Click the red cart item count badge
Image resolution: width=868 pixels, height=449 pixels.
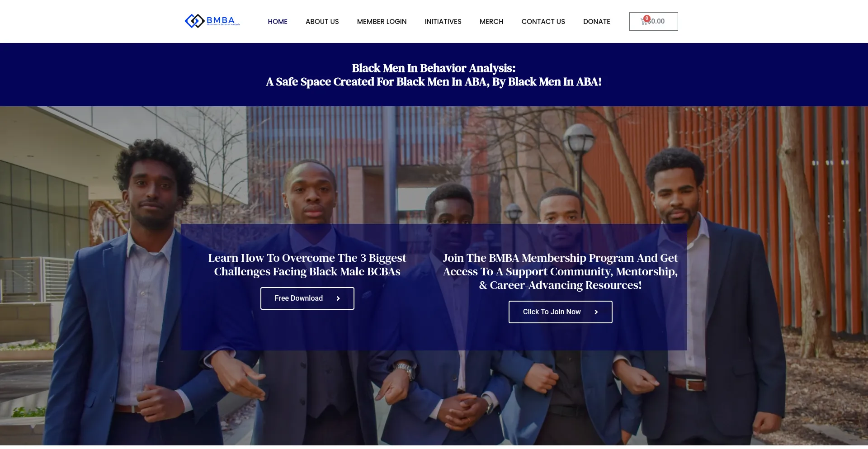[647, 19]
